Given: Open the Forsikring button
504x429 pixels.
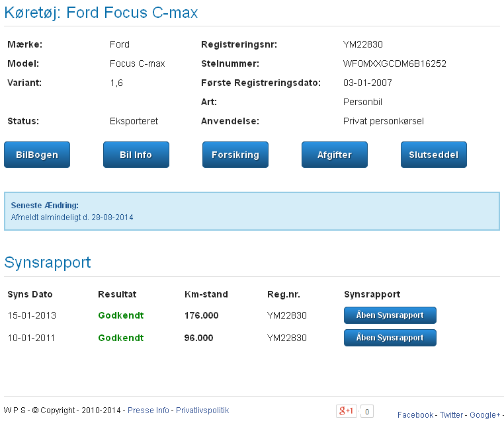Looking at the screenshot, I should (x=235, y=155).
